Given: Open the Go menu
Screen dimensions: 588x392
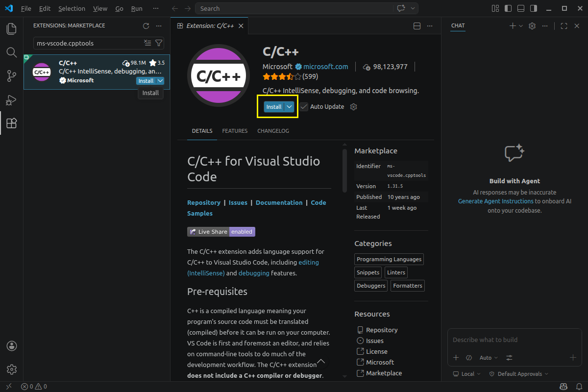Looking at the screenshot, I should (x=120, y=8).
